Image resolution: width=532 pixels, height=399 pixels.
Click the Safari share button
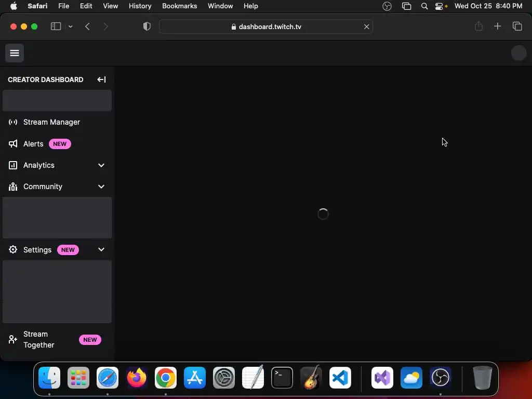[478, 26]
